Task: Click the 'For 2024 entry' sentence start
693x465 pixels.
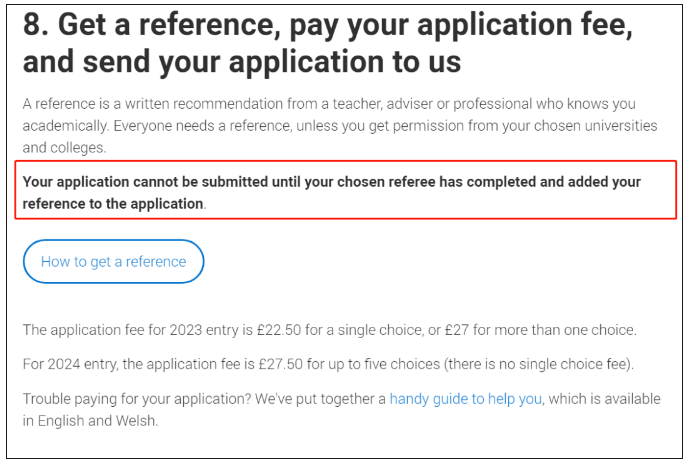Action: [70, 364]
